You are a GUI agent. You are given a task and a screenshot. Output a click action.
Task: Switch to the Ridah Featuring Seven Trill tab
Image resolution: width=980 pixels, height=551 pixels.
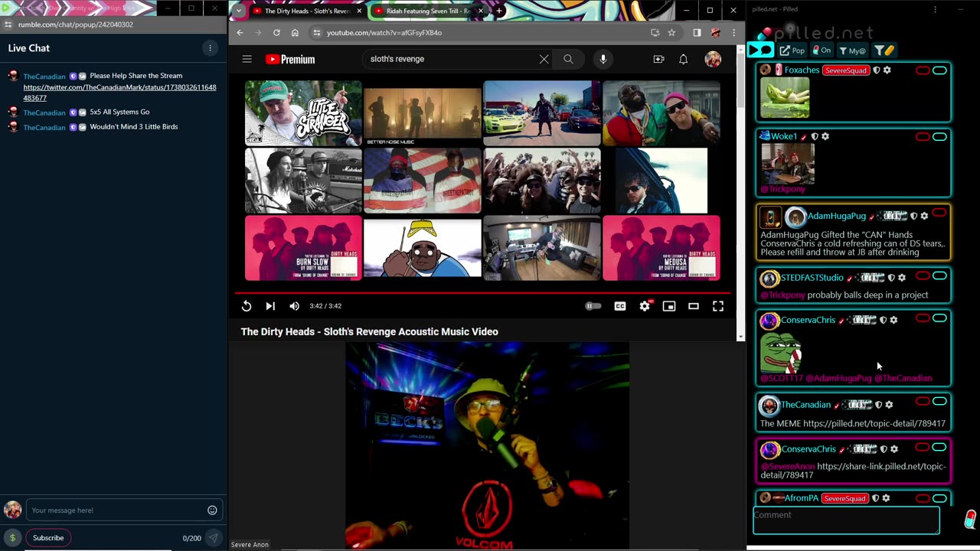[x=429, y=11]
